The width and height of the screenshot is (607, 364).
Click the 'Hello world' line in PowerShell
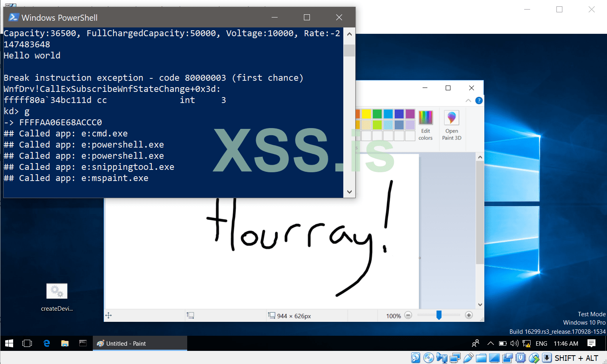(x=32, y=56)
